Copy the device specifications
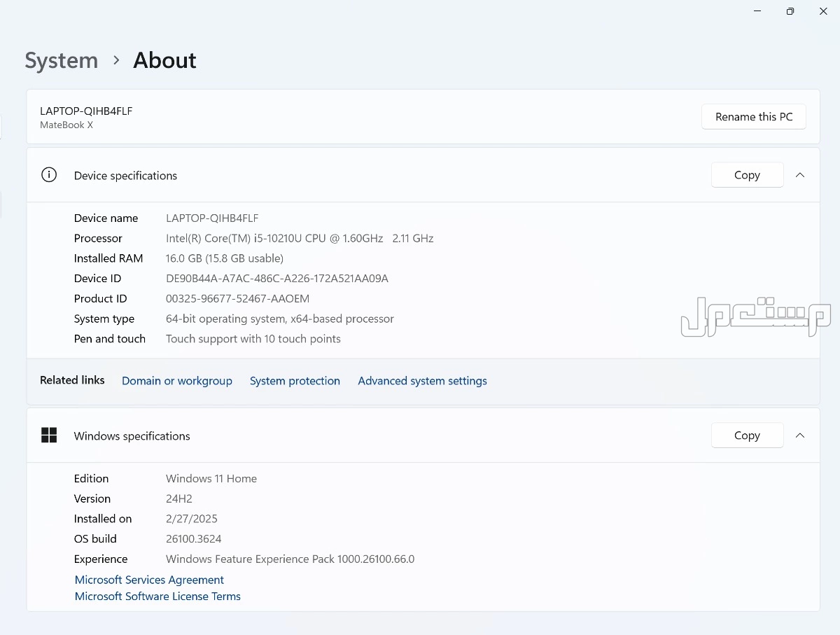840x635 pixels. 747,175
